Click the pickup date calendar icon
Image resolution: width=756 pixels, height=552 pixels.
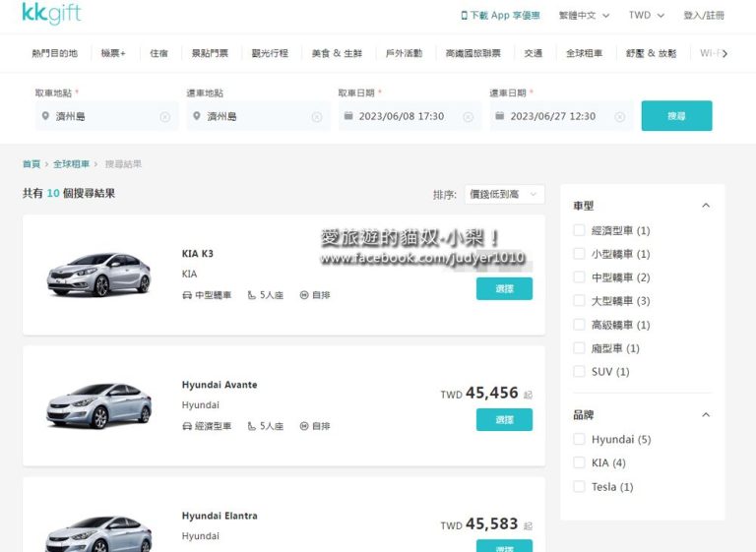point(348,116)
